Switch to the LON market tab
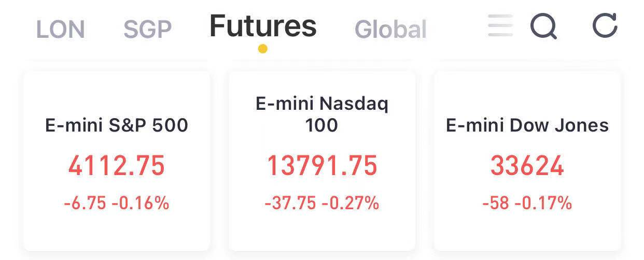The image size is (644, 260). [61, 30]
